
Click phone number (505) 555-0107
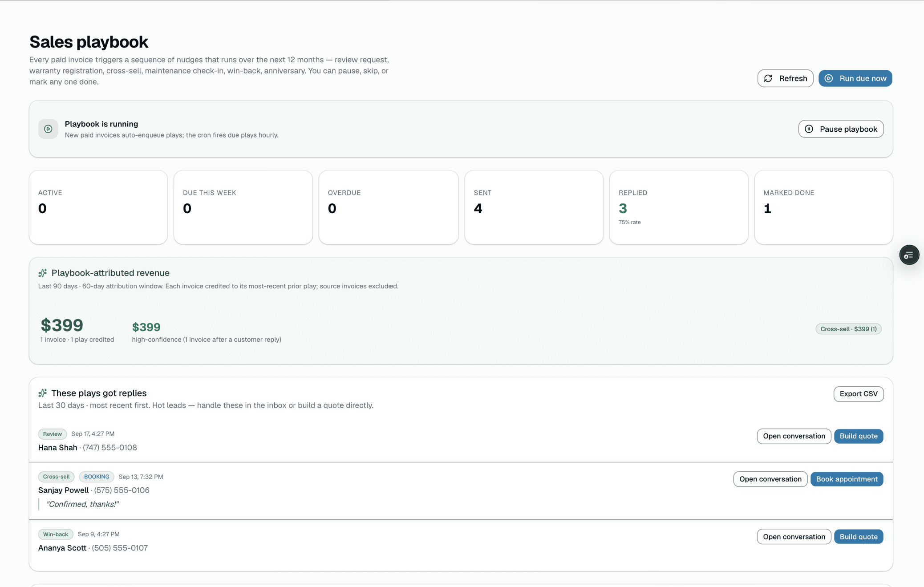120,548
